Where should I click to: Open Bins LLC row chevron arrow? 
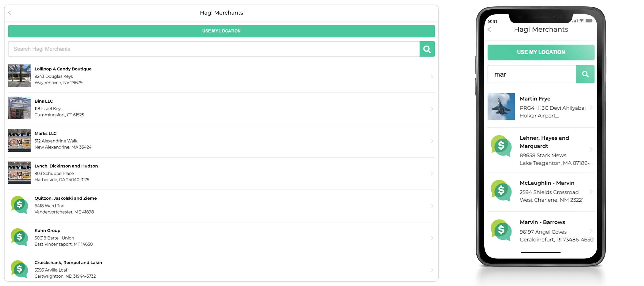[x=432, y=109]
